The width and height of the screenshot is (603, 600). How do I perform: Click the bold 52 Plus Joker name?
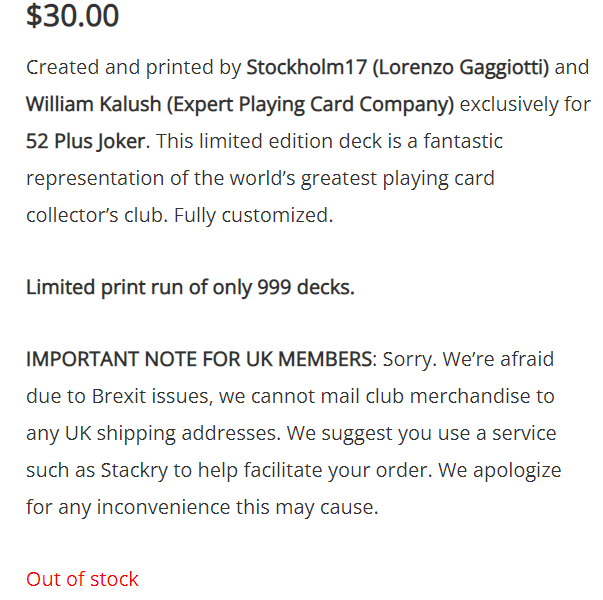click(86, 141)
